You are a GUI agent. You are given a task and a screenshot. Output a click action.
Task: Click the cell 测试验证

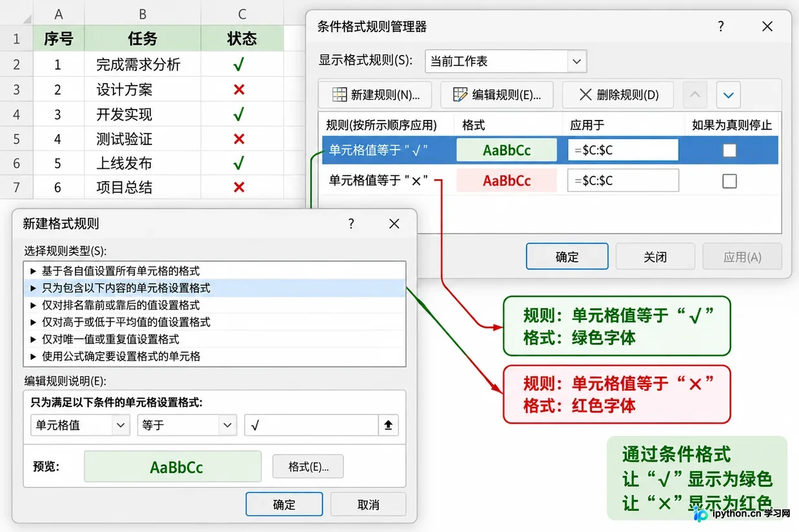pos(143,139)
